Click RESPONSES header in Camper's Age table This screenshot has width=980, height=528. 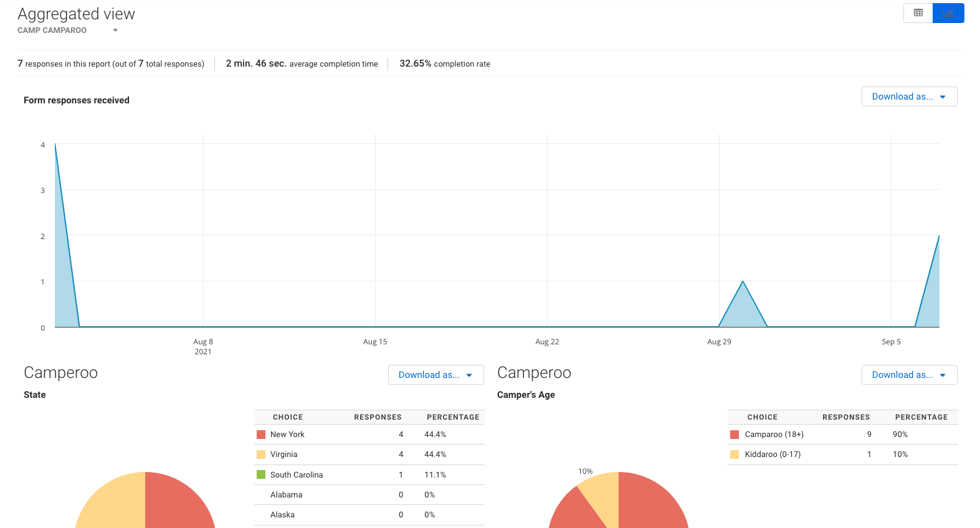[846, 417]
